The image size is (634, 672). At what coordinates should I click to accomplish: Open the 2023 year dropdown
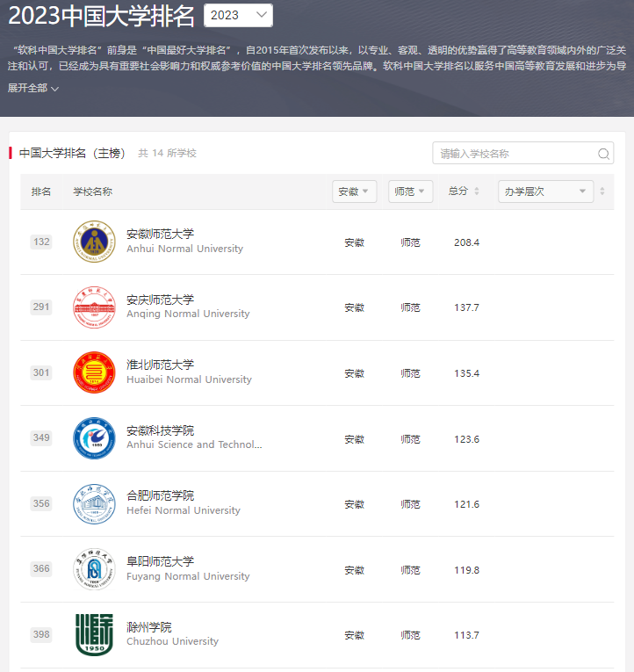238,16
